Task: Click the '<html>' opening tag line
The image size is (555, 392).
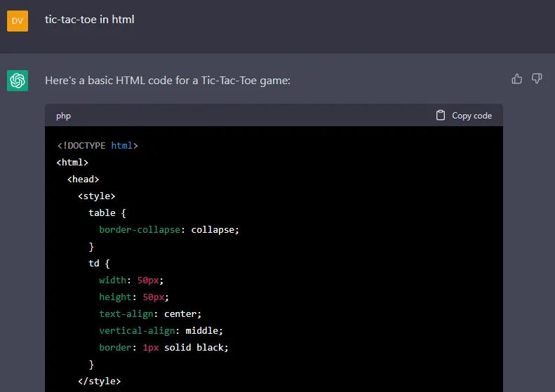Action: click(x=72, y=163)
